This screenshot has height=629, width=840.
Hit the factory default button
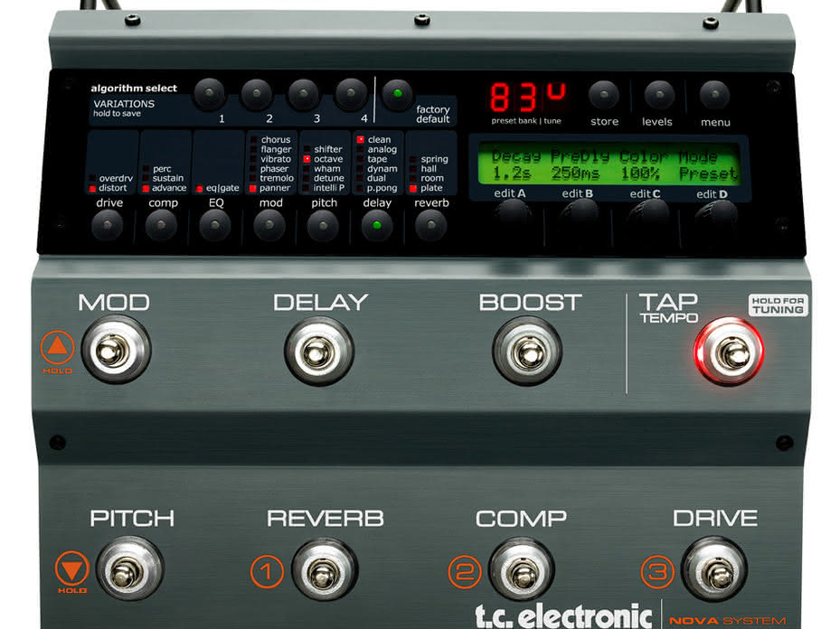tap(397, 94)
